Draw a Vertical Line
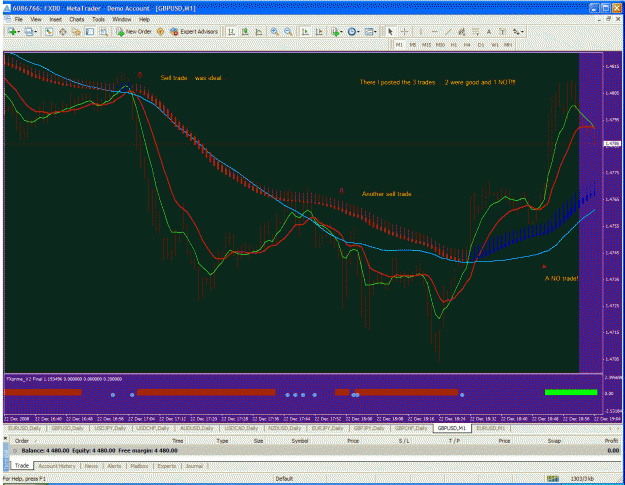625x485 pixels. (x=421, y=32)
